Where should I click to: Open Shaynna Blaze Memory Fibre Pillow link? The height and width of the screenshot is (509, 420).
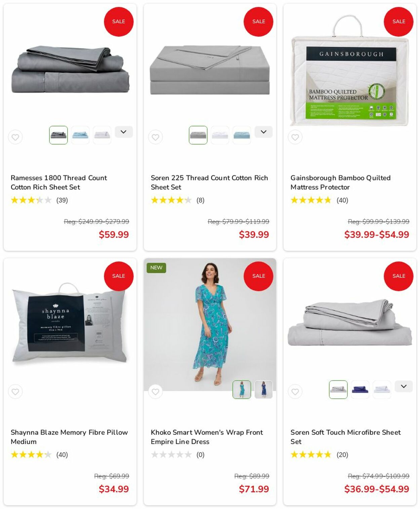69,437
